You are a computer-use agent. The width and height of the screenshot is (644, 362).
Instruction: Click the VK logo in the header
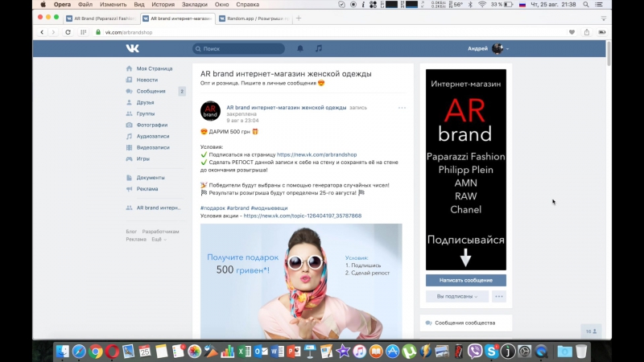click(132, 48)
